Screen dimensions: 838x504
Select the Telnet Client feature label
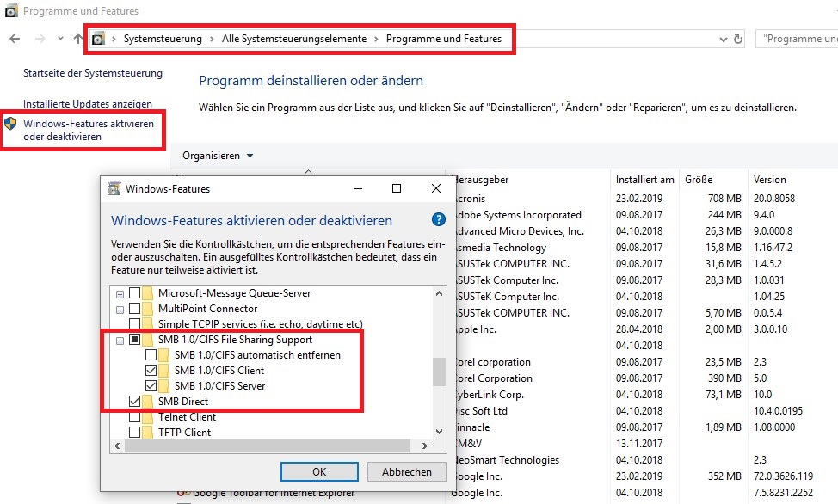coord(187,417)
